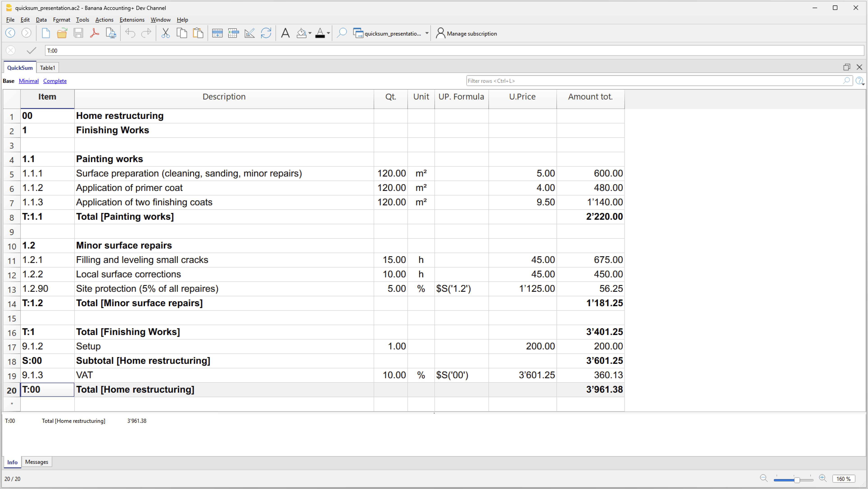The image size is (868, 489).
Task: Expand the quicksum_presentation window dropdown
Action: coord(427,33)
